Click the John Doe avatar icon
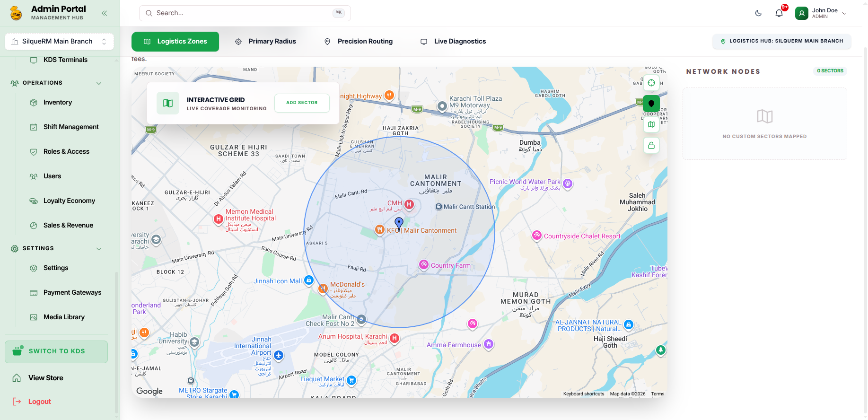This screenshot has height=420, width=868. [x=802, y=13]
